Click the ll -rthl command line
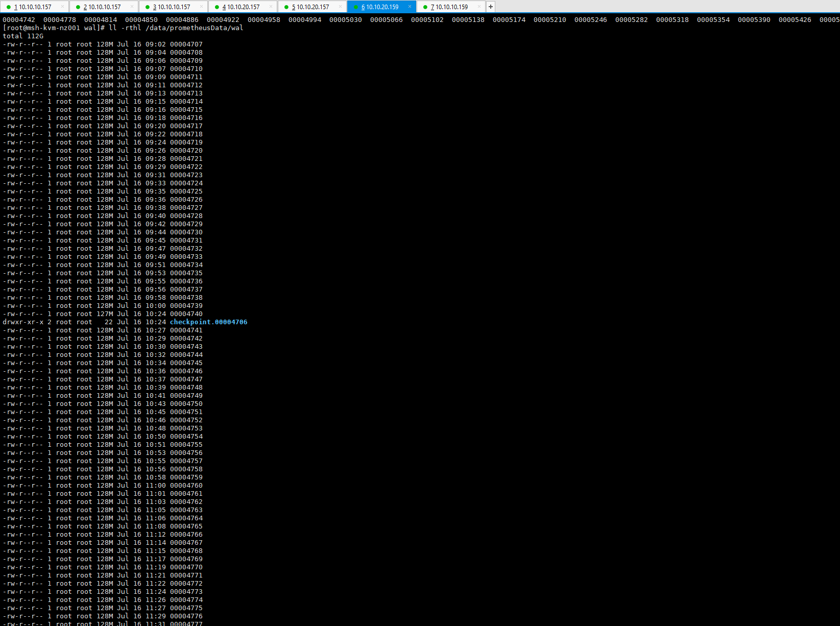840x626 pixels. (x=176, y=28)
